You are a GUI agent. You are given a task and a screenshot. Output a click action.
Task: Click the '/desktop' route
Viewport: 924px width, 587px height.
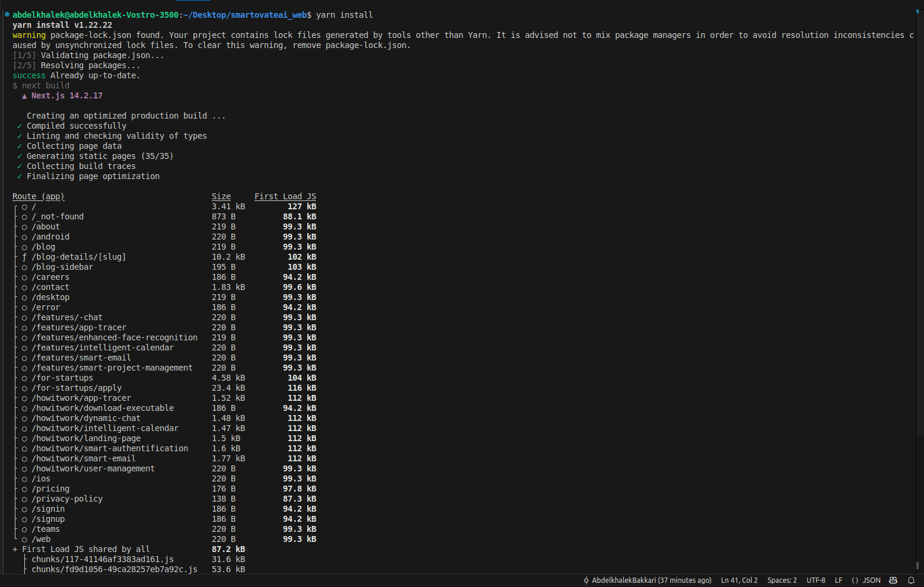[50, 297]
